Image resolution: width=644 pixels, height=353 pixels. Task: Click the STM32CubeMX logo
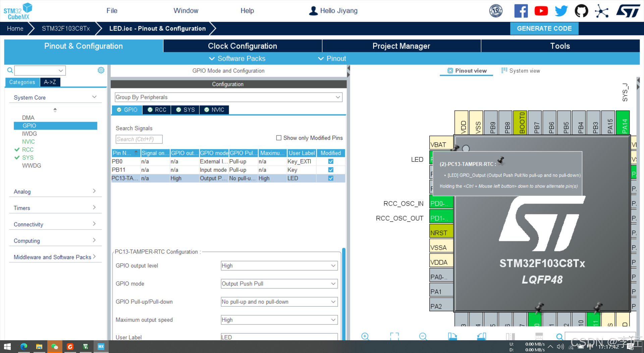pos(18,11)
